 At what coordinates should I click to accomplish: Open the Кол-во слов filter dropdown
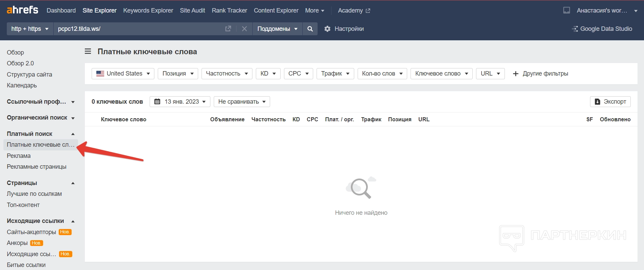pyautogui.click(x=382, y=74)
